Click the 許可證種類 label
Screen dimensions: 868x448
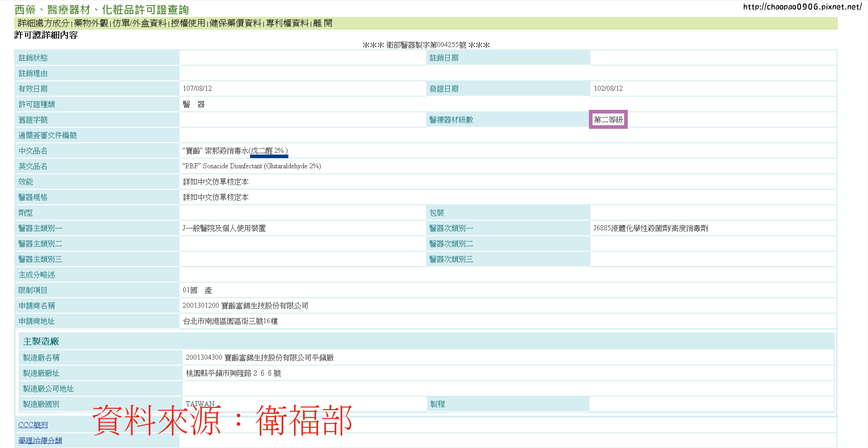(37, 104)
